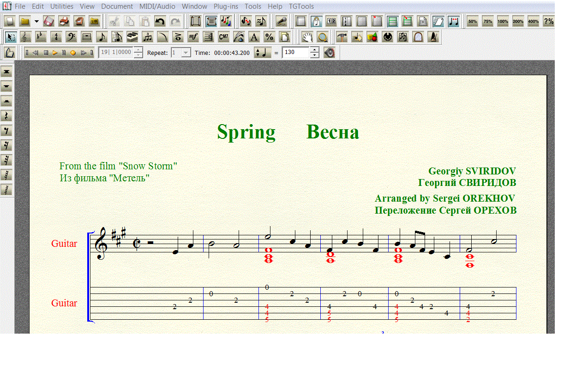Open the Plug-ins menu
Viewport: 588px width, 377px height.
tap(226, 6)
